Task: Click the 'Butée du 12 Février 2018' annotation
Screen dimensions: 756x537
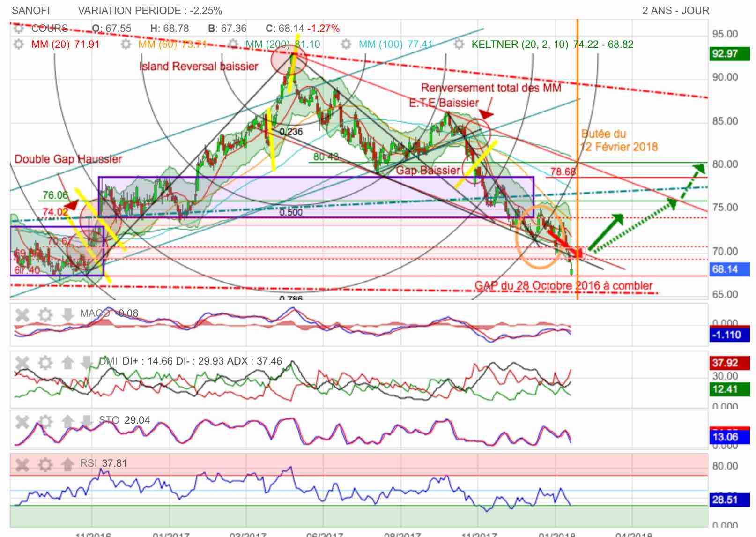Action: click(619, 141)
